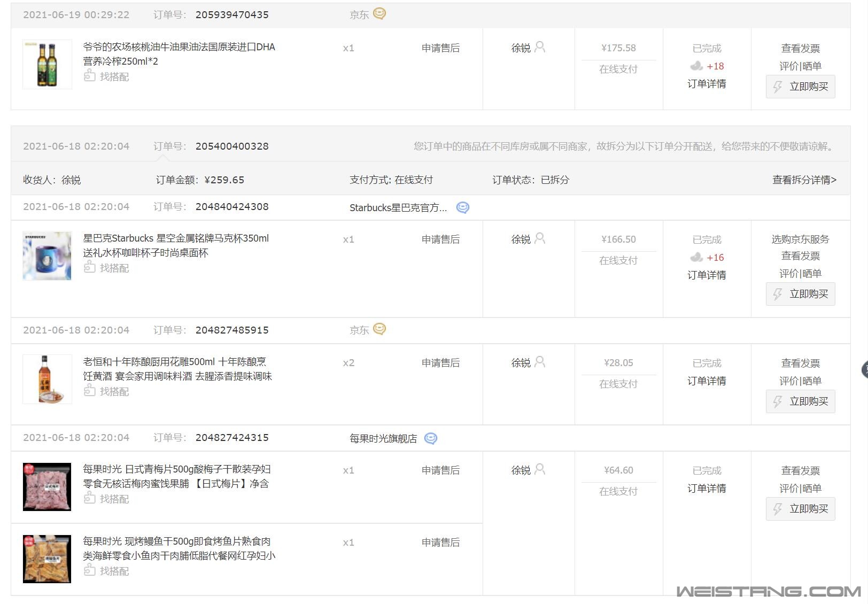Open 每果时光旗舰店 store link
This screenshot has height=604, width=868.
point(383,439)
